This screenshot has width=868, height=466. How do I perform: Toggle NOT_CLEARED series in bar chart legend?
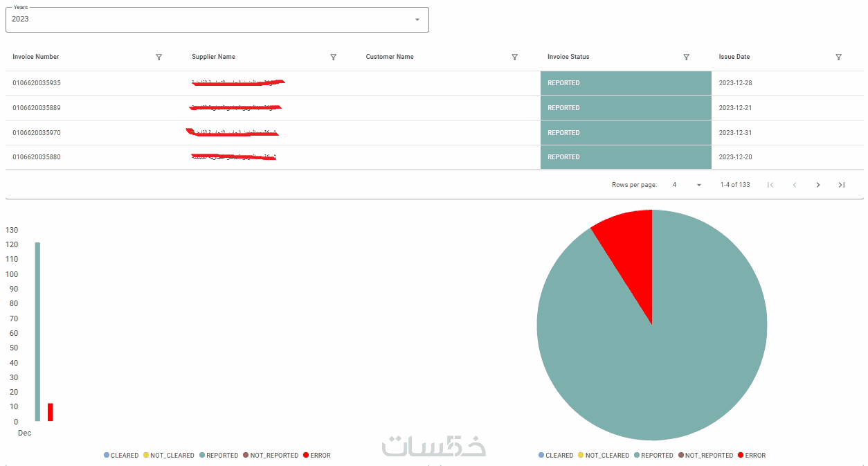point(169,456)
